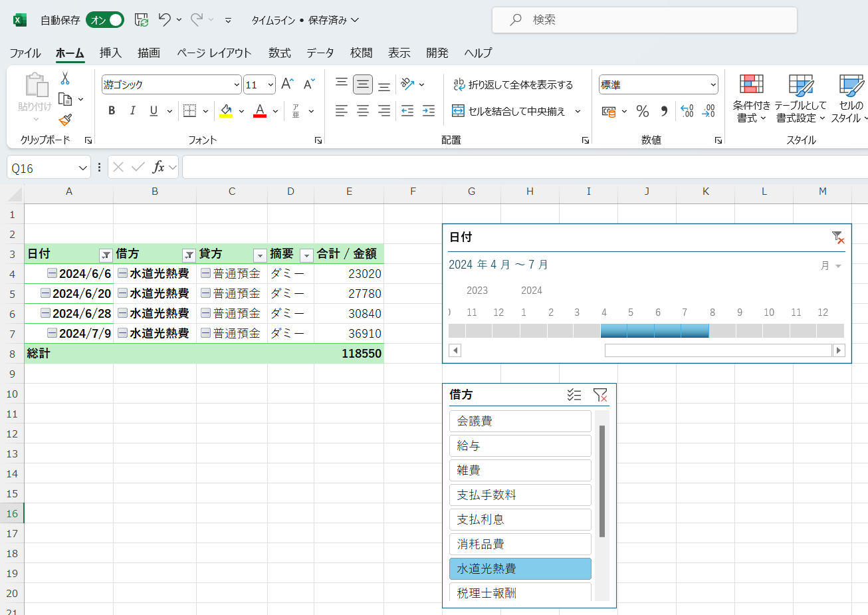Collapse 水道光熱費 group in row 5
Viewport: 868px width, 615px height.
122,293
